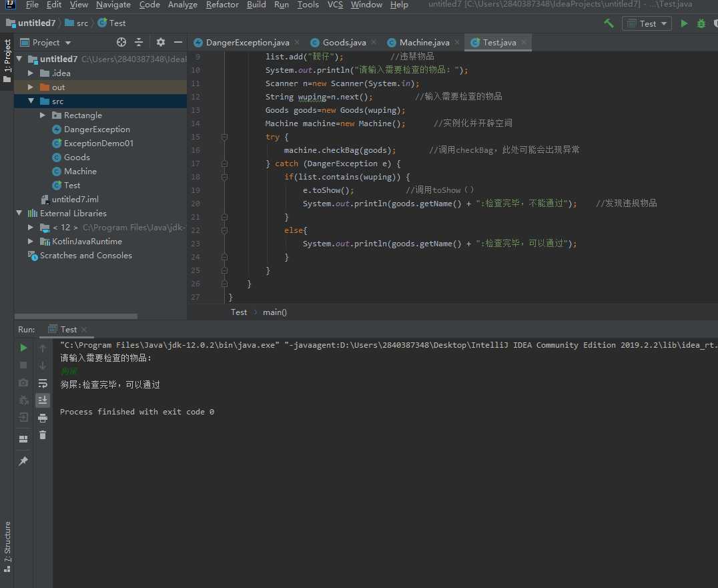Open the Analyze menu
Screen dimensions: 718x588
[182, 5]
